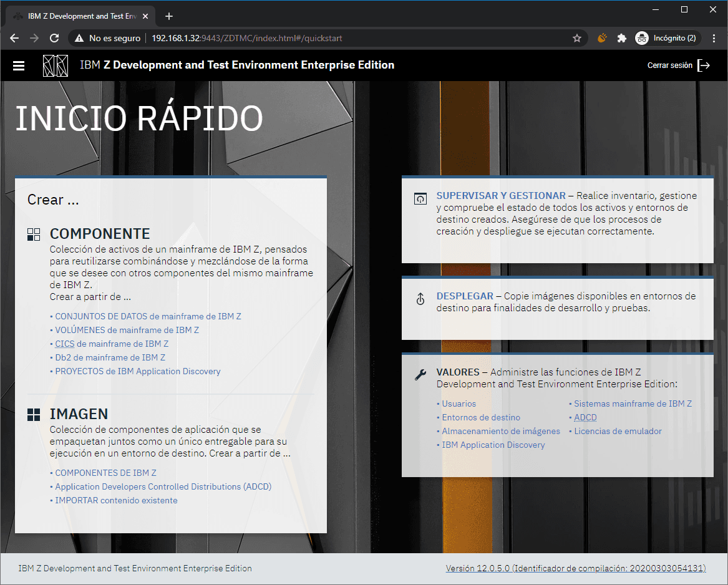Viewport: 728px width, 585px height.
Task: Bookmark this page with star icon
Action: point(577,38)
